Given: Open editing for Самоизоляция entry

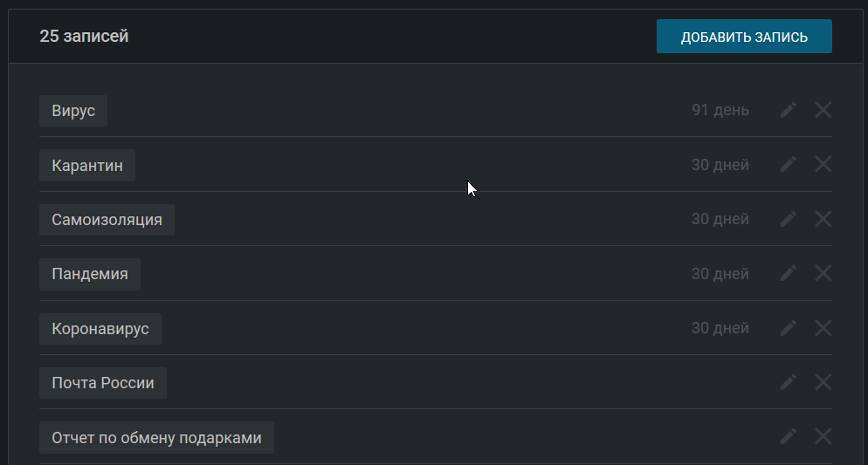Looking at the screenshot, I should [x=789, y=219].
